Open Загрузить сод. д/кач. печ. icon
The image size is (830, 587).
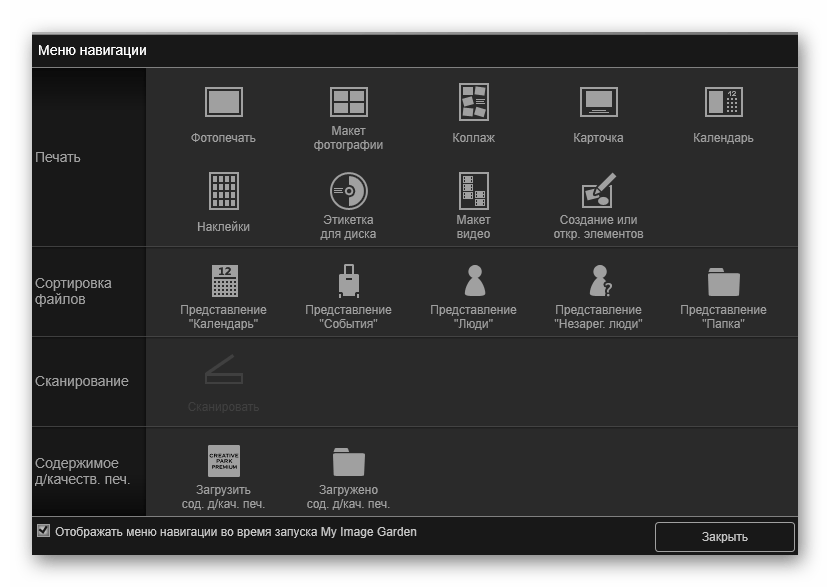click(x=224, y=461)
